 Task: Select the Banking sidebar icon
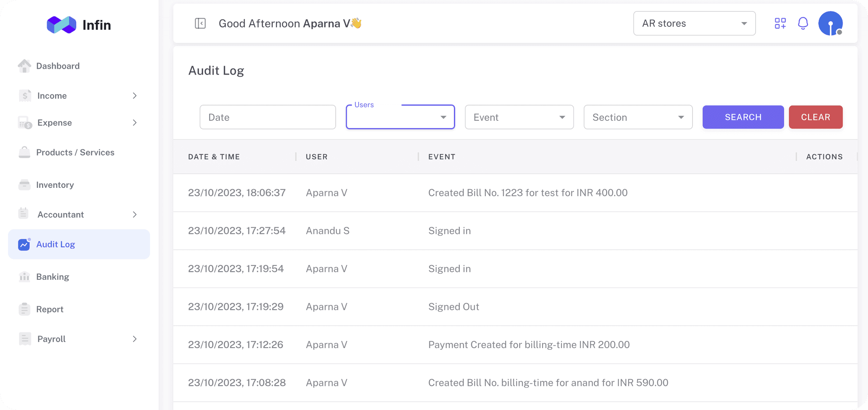tap(25, 276)
